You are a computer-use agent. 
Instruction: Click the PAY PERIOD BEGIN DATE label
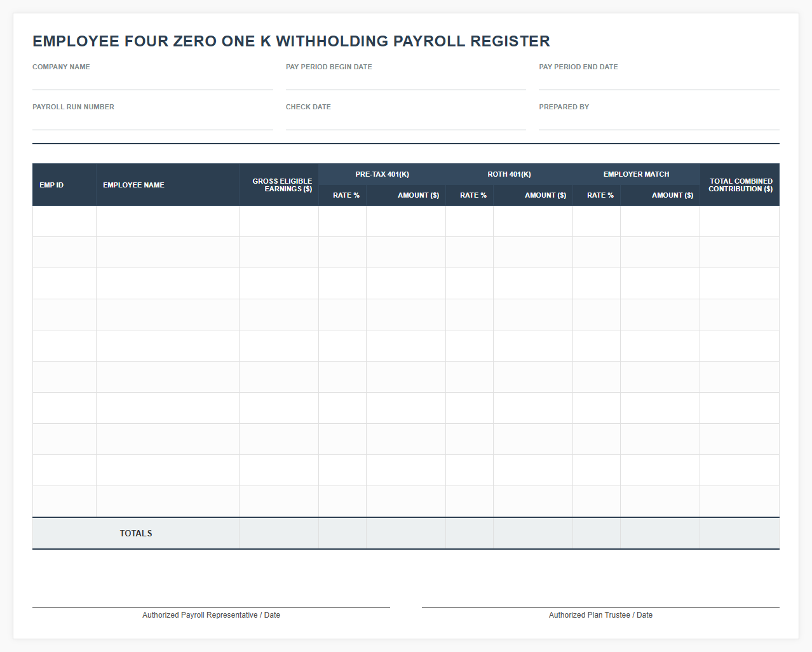[x=329, y=67]
